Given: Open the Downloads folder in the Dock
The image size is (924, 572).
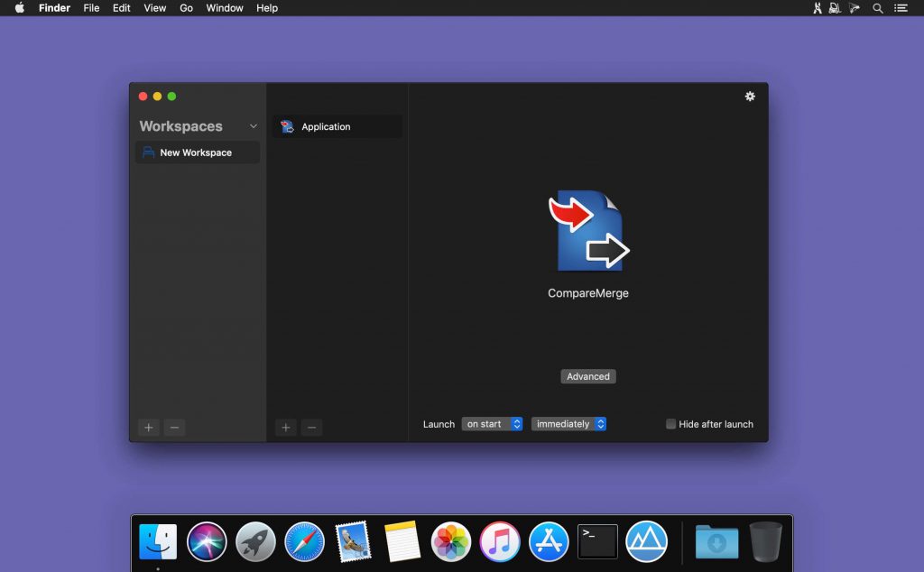Looking at the screenshot, I should (x=716, y=542).
